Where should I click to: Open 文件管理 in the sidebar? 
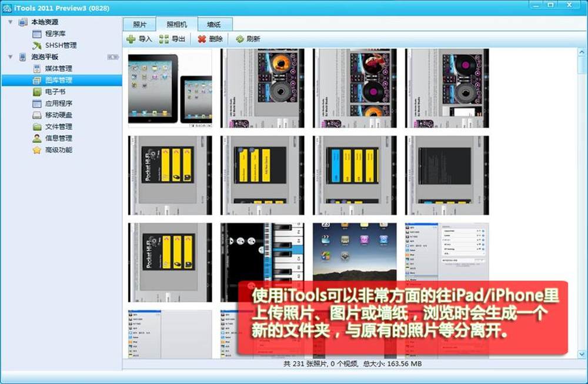(58, 127)
